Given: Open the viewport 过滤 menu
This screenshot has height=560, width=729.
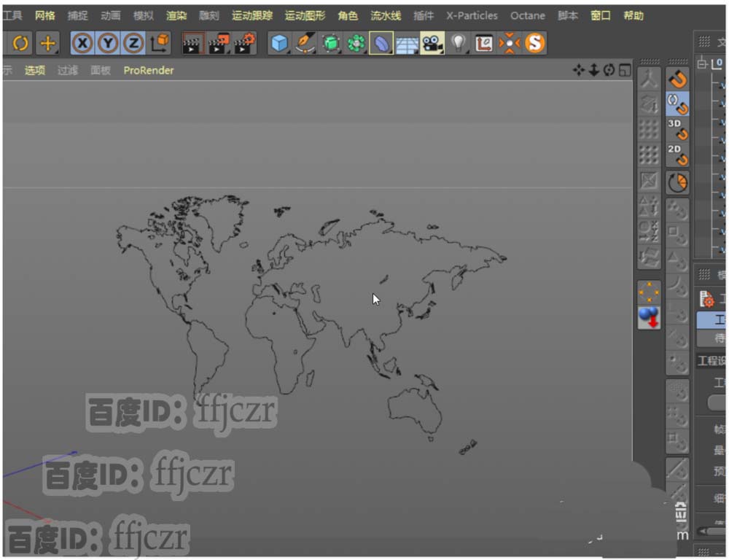Looking at the screenshot, I should coord(67,70).
